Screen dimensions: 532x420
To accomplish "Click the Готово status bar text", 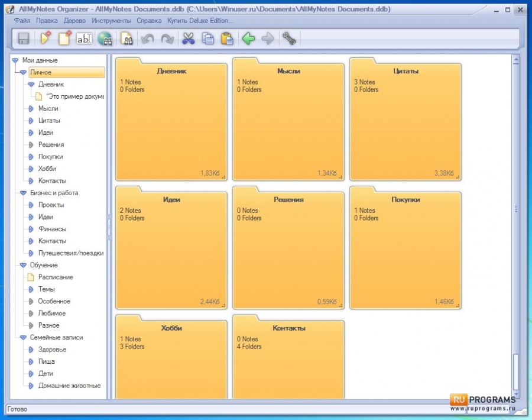I will pos(17,409).
